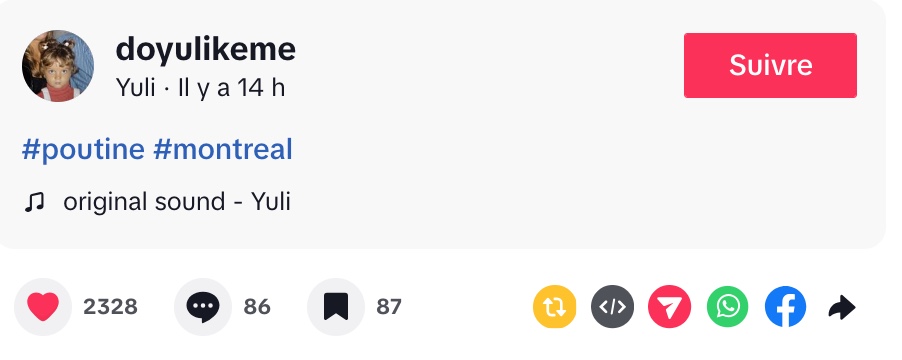Viewport: 902px width, 360px height.
Task: Send to friends with paper plane icon
Action: click(x=670, y=307)
